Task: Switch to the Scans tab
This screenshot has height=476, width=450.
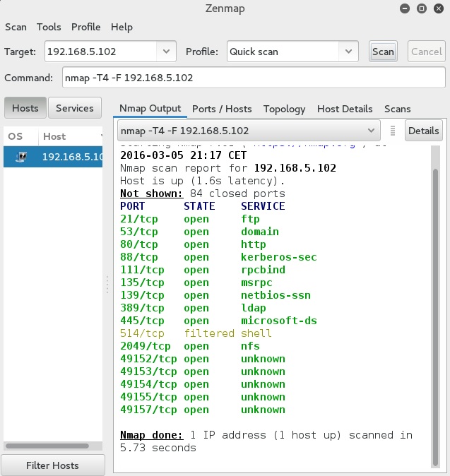Action: [x=398, y=109]
